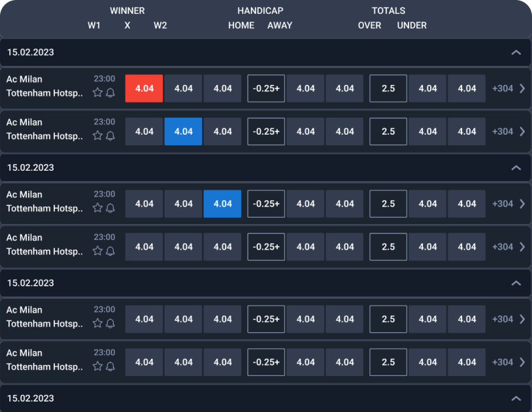The image size is (532, 412).
Task: Click the star icon in the second match row
Action: [97, 136]
